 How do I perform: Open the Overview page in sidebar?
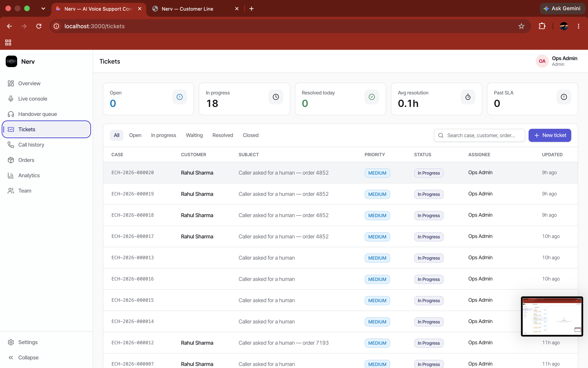click(46, 83)
